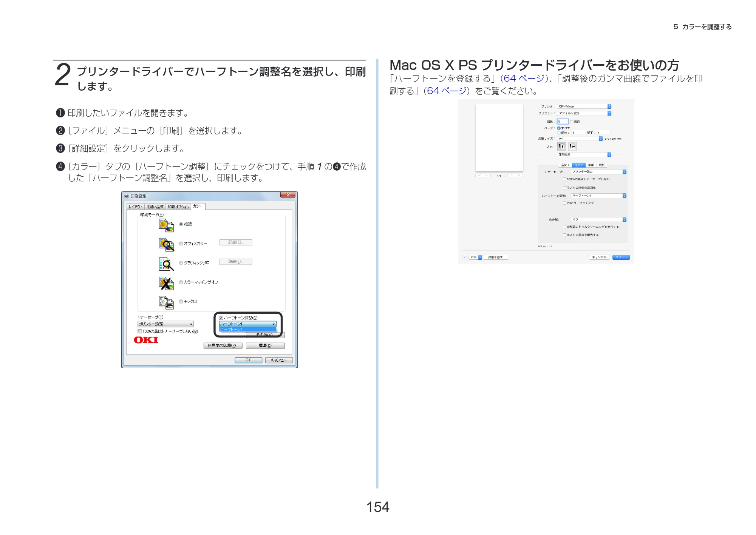Click OK in 印刷設定 dialog

pyautogui.click(x=248, y=360)
